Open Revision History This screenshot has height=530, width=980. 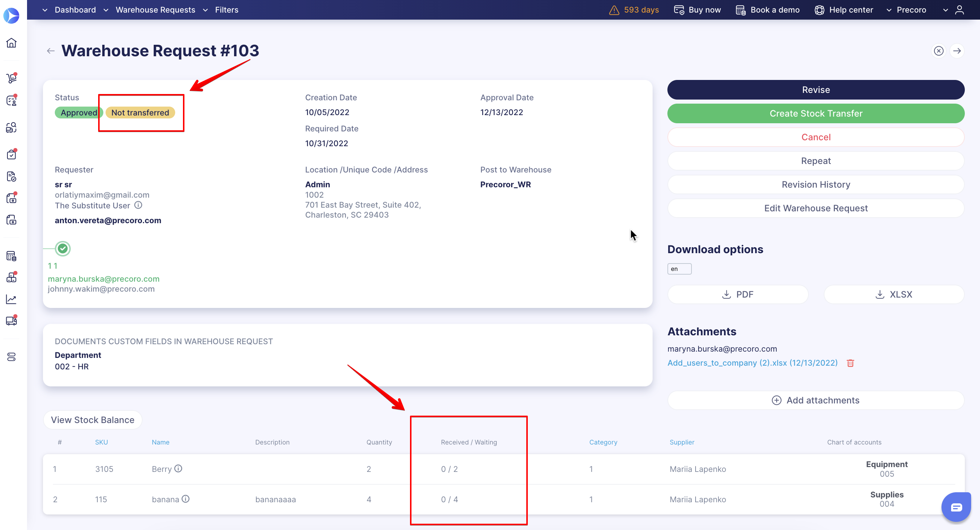(x=816, y=184)
